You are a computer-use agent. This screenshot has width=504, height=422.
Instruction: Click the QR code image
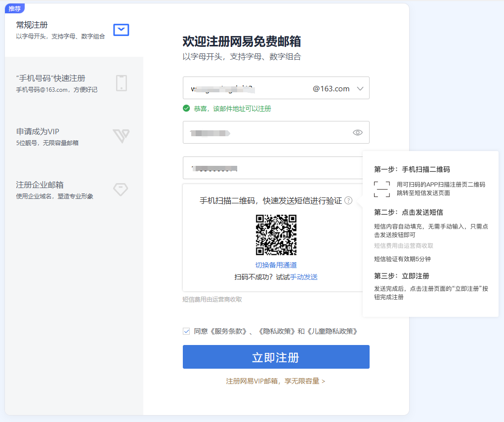(x=276, y=235)
